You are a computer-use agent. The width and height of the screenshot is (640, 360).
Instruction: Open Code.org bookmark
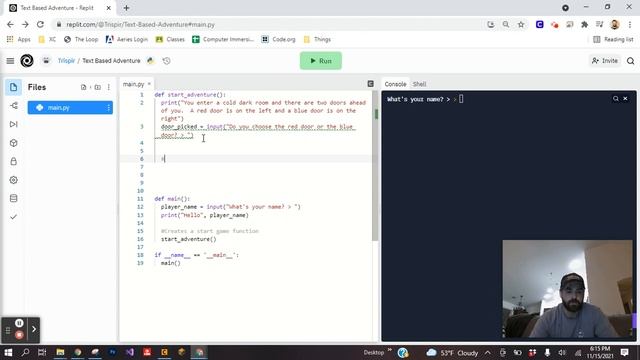[278, 40]
